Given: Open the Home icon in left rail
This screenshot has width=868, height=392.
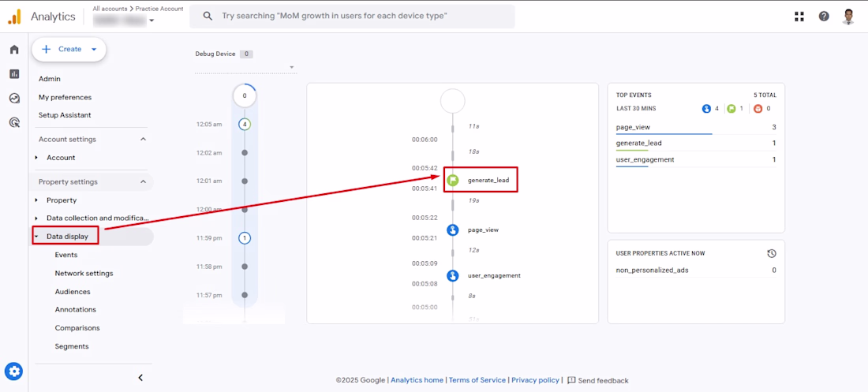Looking at the screenshot, I should [14, 50].
